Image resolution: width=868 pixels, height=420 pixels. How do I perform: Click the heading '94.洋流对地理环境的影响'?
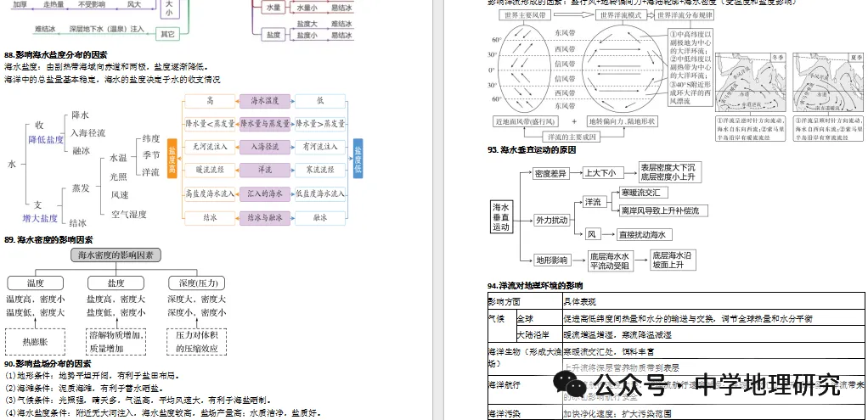[x=535, y=286]
